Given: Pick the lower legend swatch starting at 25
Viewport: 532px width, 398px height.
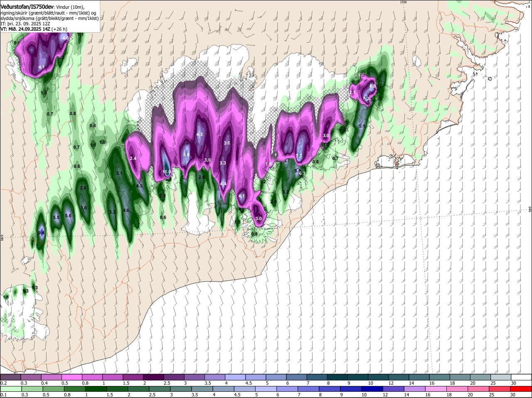Looking at the screenshot, I should 500,389.
